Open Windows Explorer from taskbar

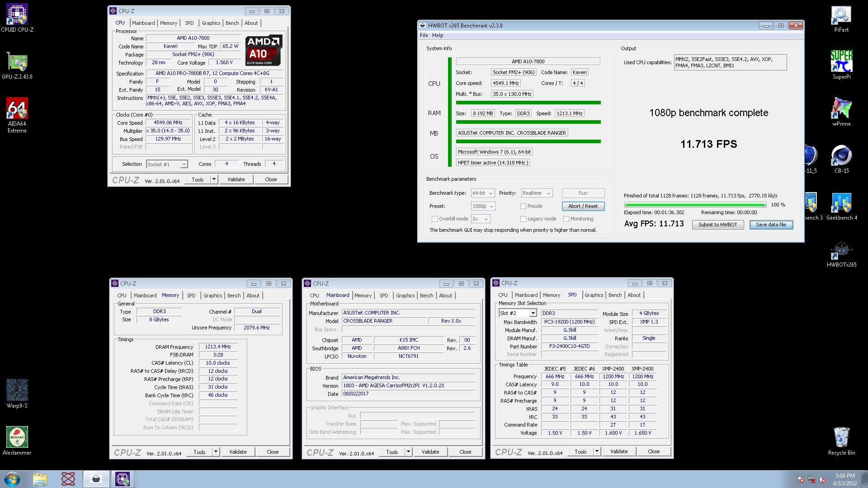coord(40,479)
